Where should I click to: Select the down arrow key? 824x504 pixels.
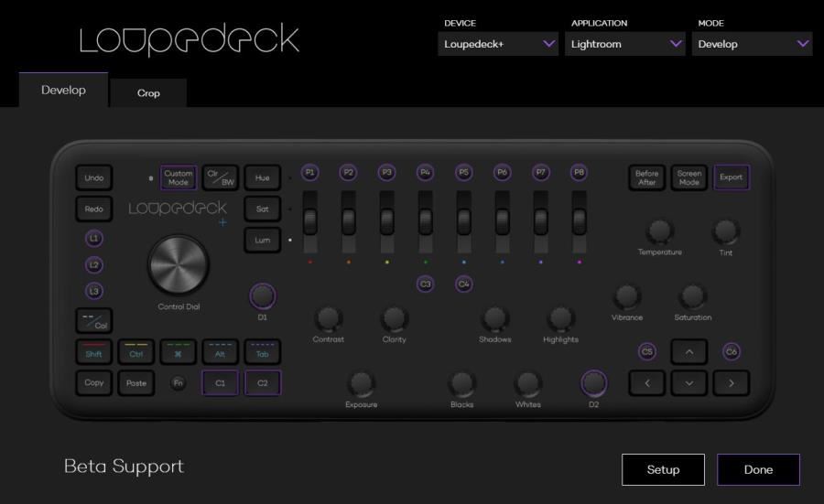pos(688,382)
